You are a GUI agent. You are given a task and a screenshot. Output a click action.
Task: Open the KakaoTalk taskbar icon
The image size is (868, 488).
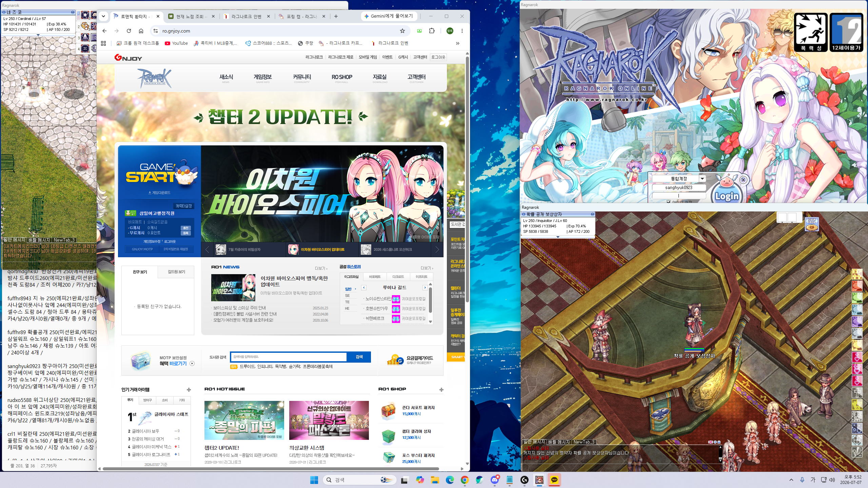[554, 480]
